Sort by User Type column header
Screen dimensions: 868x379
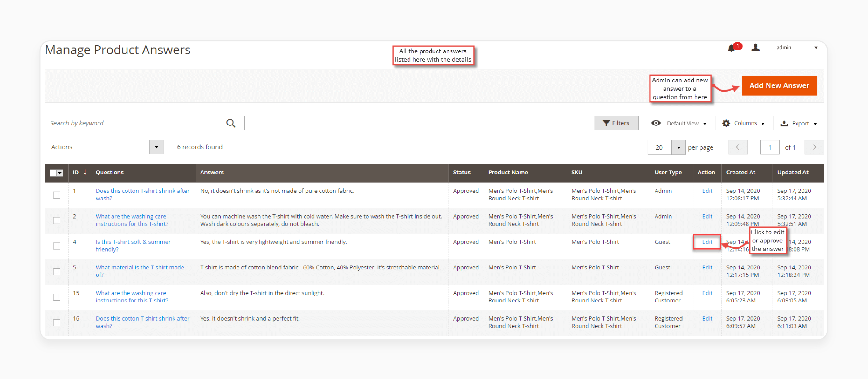click(668, 172)
